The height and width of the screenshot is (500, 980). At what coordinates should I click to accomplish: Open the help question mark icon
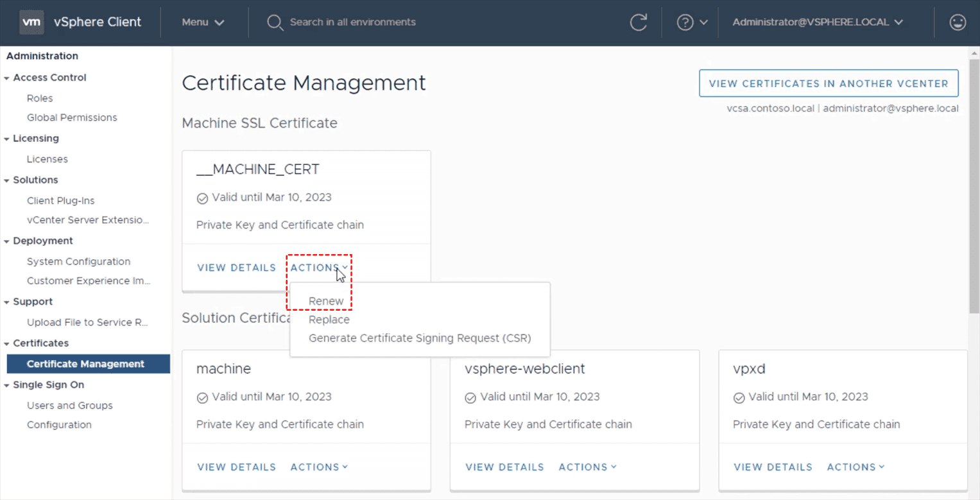click(x=685, y=22)
